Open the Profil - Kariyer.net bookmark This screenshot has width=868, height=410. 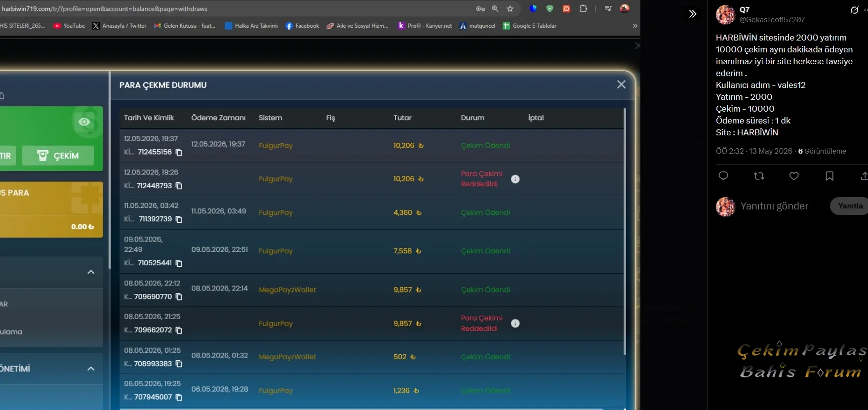pos(425,26)
